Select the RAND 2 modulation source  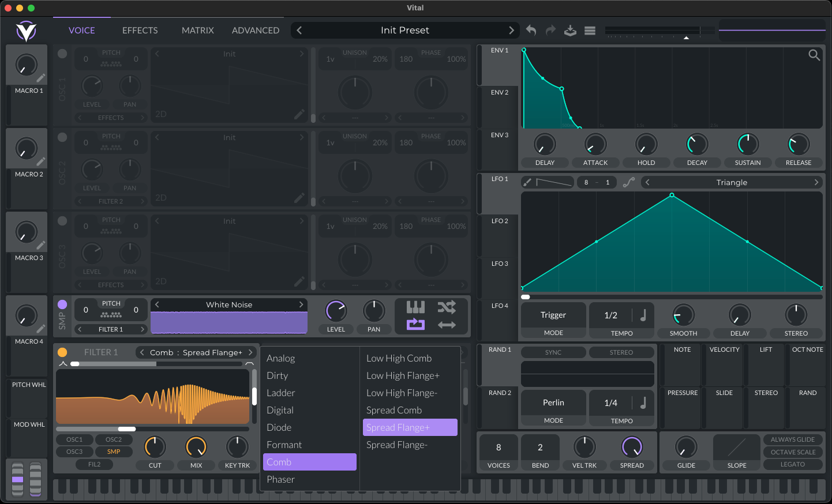(500, 393)
